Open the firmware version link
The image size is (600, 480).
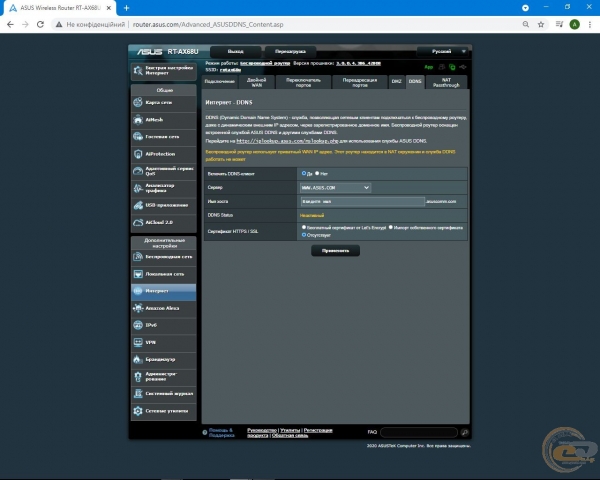pyautogui.click(x=359, y=63)
